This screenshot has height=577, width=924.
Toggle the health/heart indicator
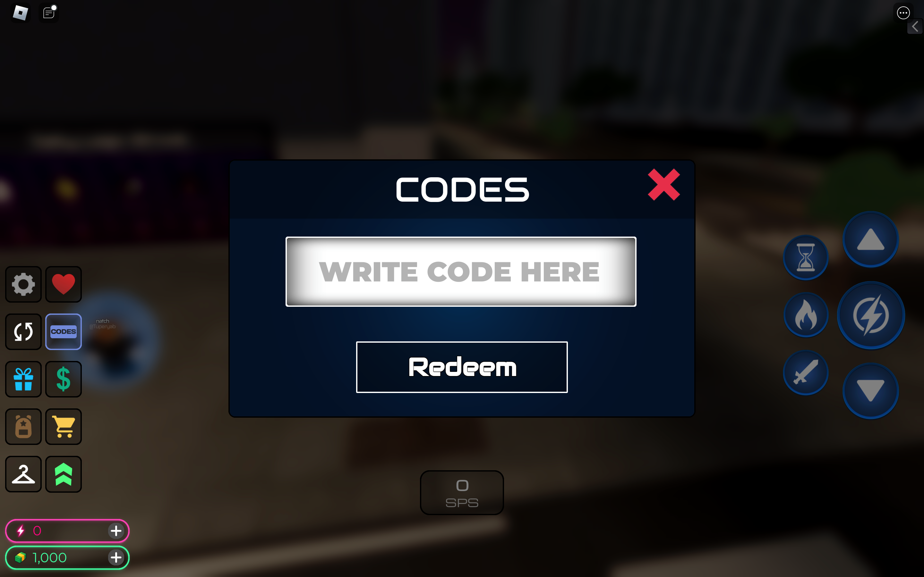click(x=63, y=284)
